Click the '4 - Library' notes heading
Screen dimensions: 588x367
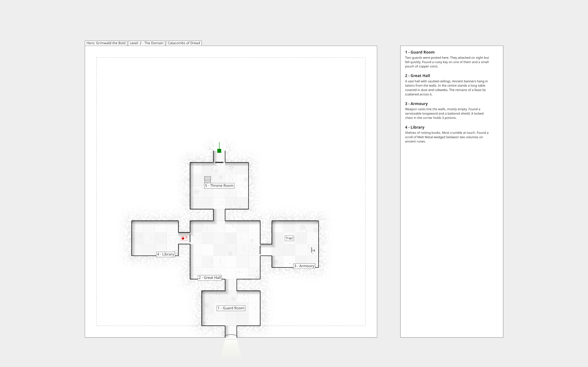coord(415,127)
